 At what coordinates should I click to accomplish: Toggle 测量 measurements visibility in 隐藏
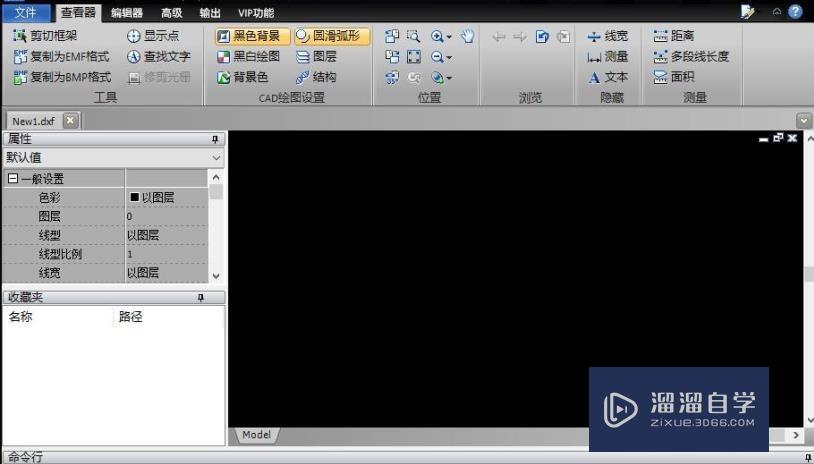[x=607, y=57]
